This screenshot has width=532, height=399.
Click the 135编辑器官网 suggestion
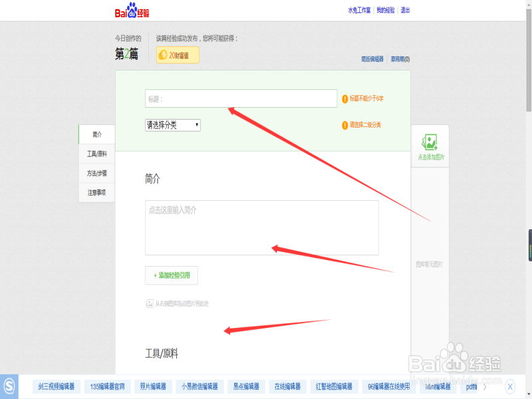[x=107, y=386]
